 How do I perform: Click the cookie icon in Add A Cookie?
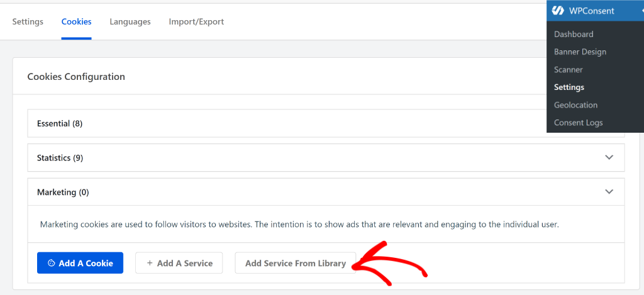pyautogui.click(x=52, y=264)
